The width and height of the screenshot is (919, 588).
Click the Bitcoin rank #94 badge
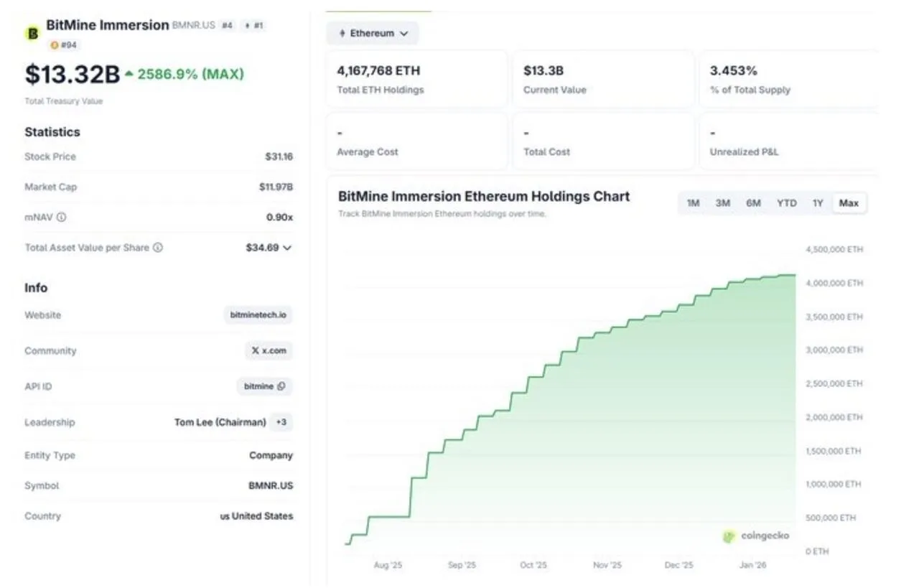(65, 45)
